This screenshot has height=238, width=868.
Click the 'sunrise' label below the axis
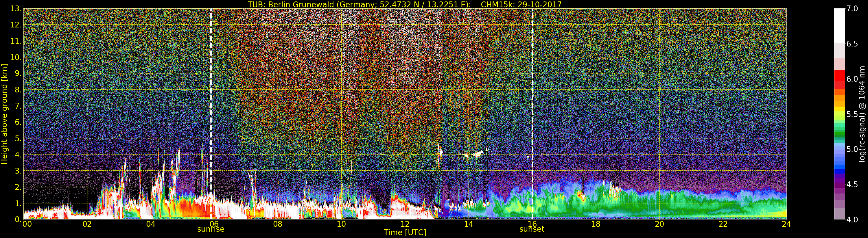point(211,229)
